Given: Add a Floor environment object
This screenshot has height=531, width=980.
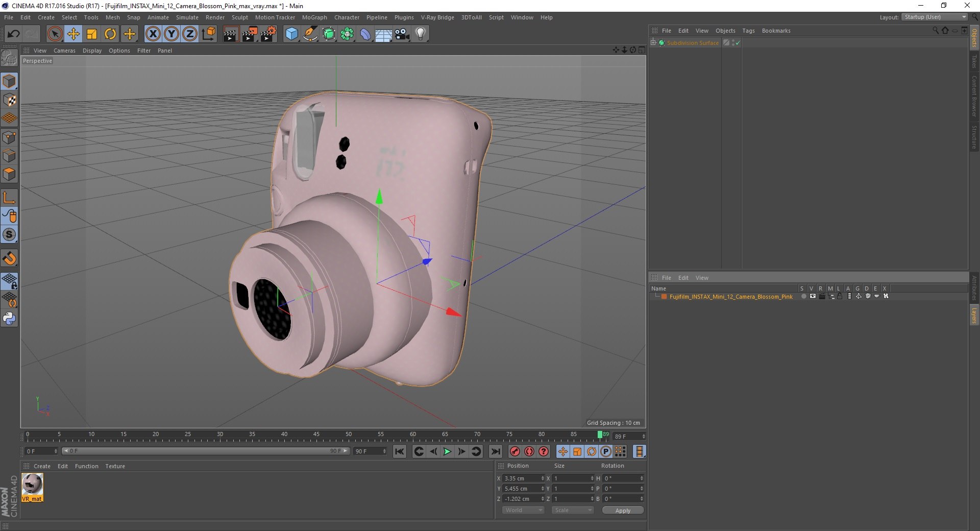Looking at the screenshot, I should [x=384, y=34].
